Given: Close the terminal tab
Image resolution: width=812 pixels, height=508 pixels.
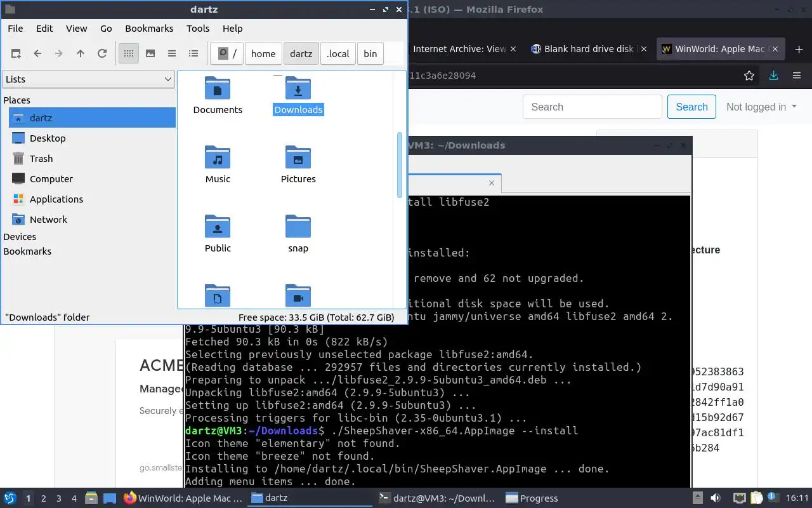Looking at the screenshot, I should pyautogui.click(x=492, y=184).
